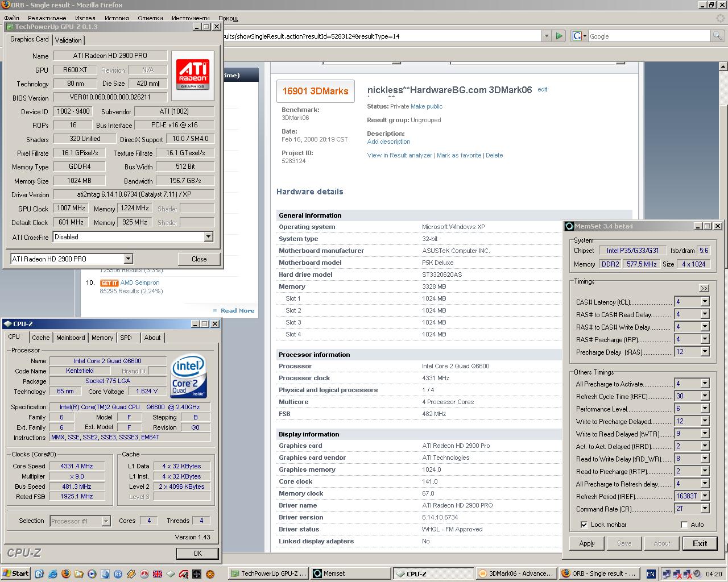Switch to the Validation tab in GPU-Z
This screenshot has width=728, height=582.
click(68, 40)
